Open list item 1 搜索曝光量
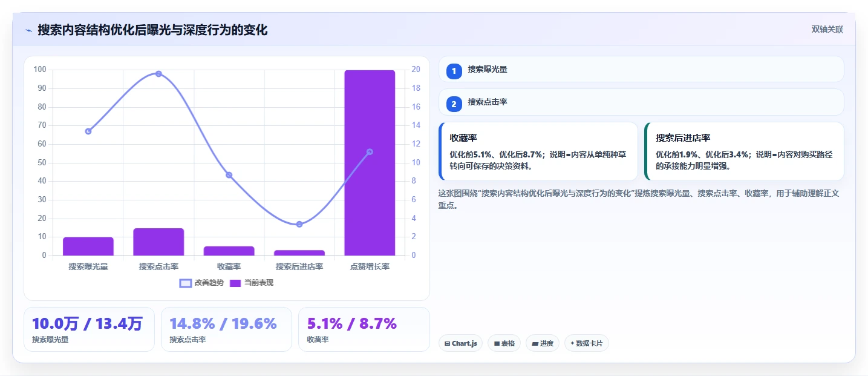 [x=641, y=69]
